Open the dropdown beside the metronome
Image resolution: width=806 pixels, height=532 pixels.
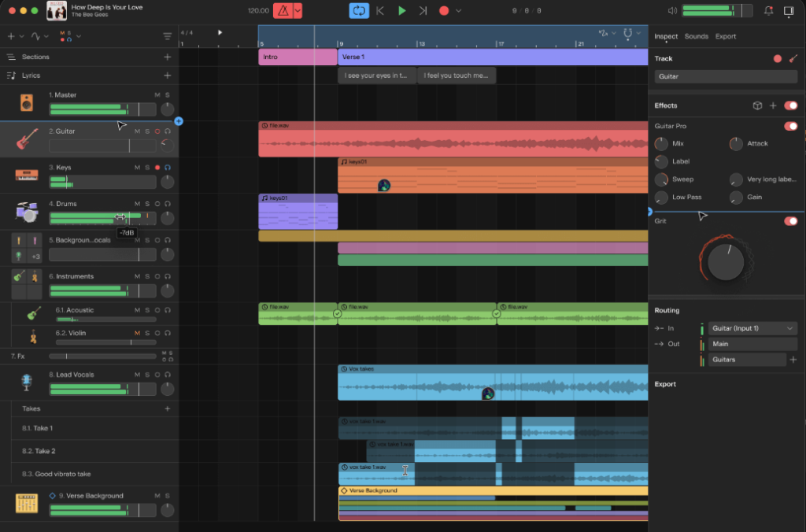pyautogui.click(x=297, y=11)
